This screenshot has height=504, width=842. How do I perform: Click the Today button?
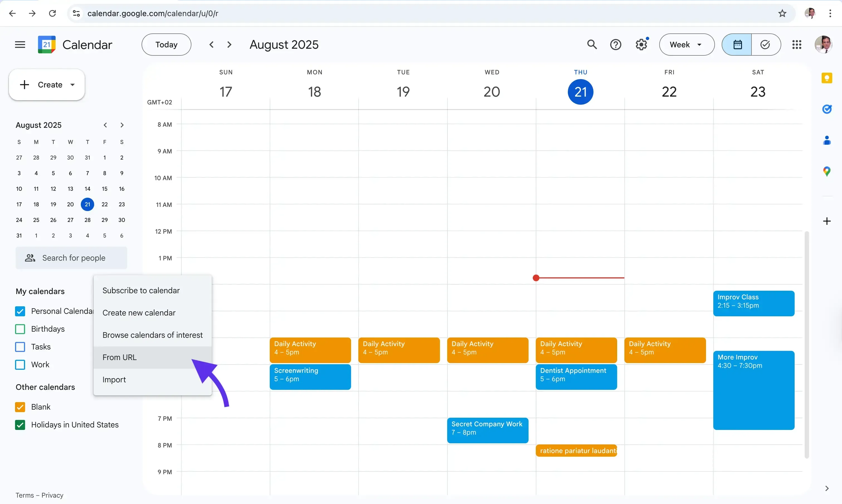point(166,45)
